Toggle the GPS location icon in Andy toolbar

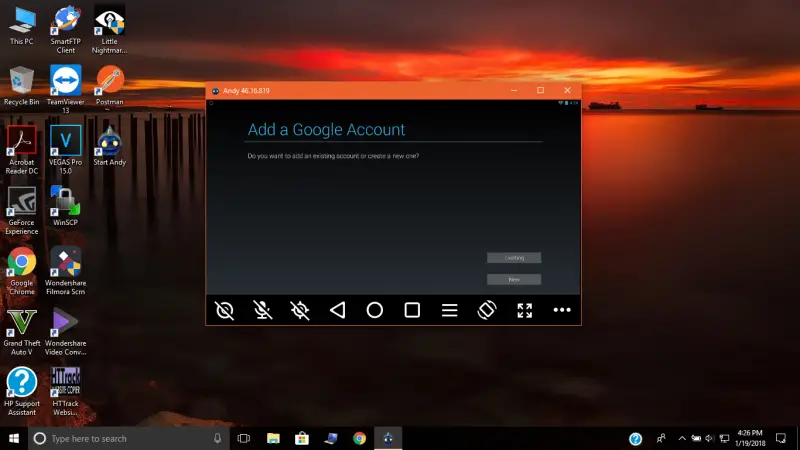click(300, 310)
